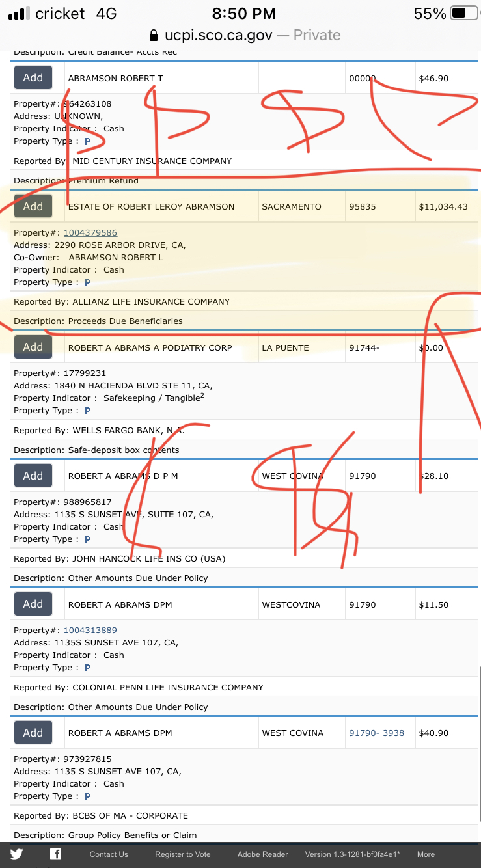Add ROBERT A ABRAMS D P M property

pyautogui.click(x=33, y=476)
